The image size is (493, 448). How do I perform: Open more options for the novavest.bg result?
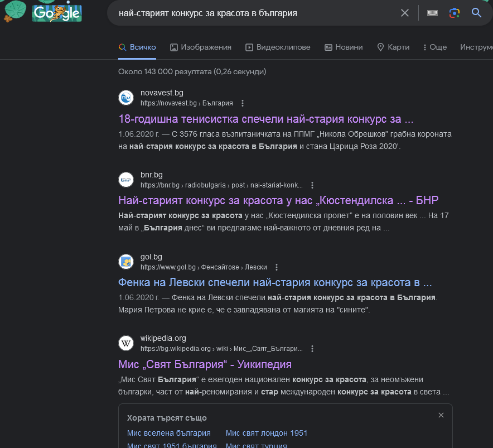coord(243,103)
